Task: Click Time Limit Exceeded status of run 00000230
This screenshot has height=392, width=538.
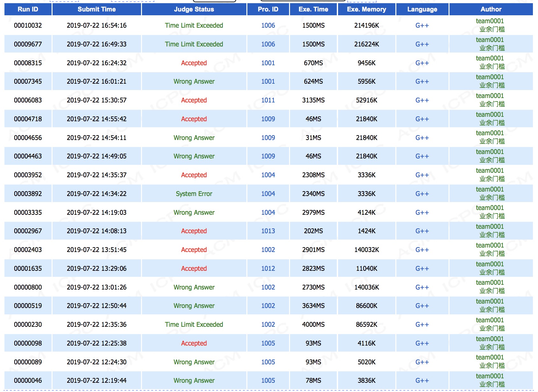Action: click(194, 325)
